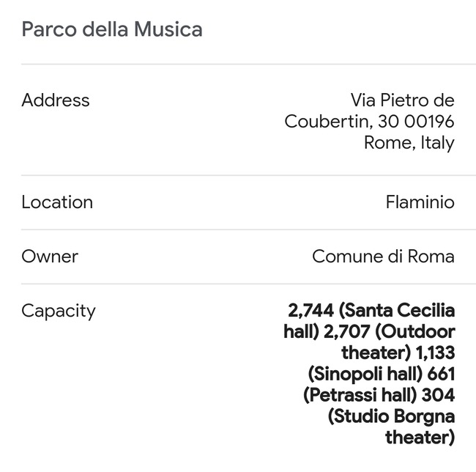Click the 661 capacity number
The width and height of the screenshot is (476, 472).
(440, 375)
